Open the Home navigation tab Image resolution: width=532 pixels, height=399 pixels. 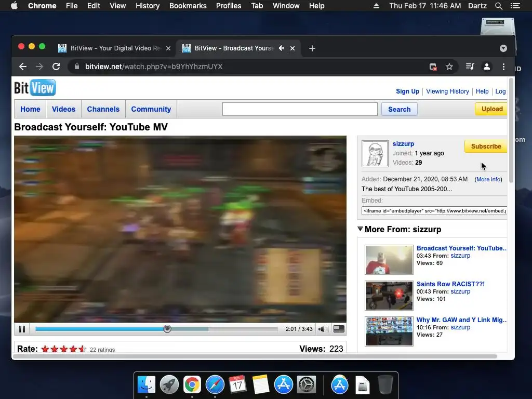pyautogui.click(x=30, y=109)
